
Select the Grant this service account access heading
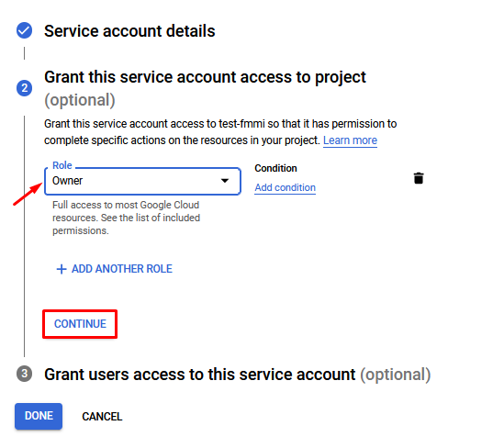[205, 77]
